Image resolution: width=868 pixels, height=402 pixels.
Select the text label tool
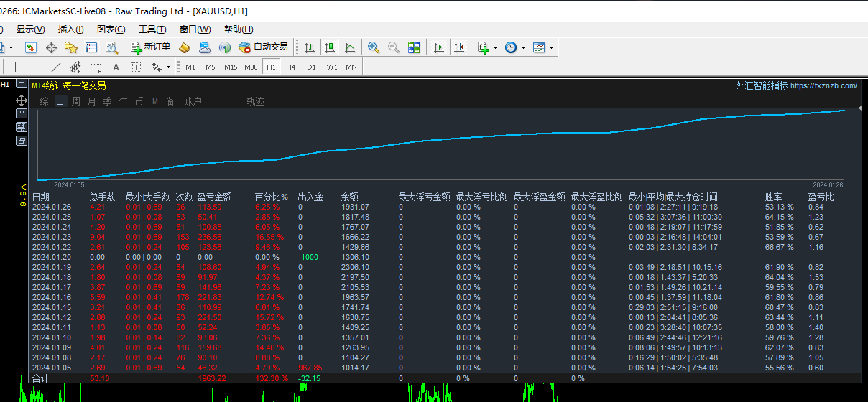136,67
